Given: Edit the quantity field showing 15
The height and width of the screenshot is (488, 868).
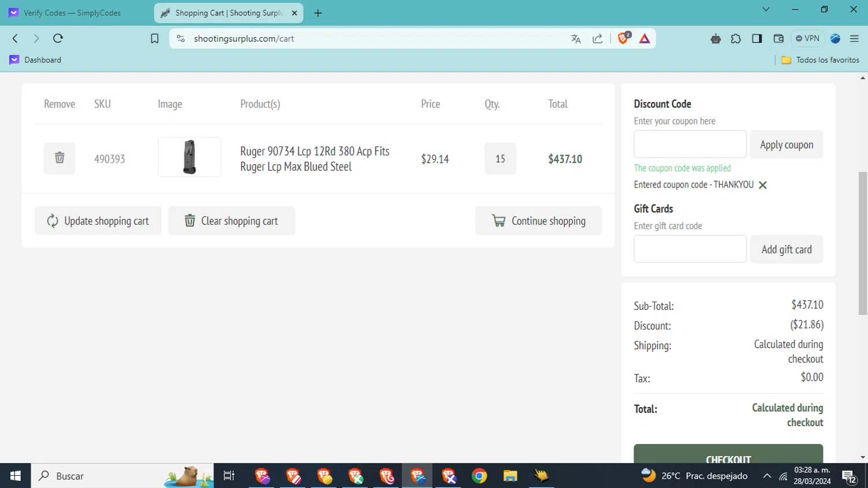Looking at the screenshot, I should (x=500, y=159).
